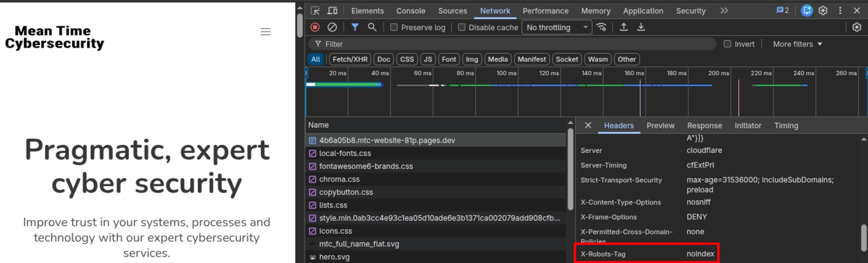Screen dimensions: 868x263
Task: Enable the Preserve log checkbox
Action: tap(394, 27)
